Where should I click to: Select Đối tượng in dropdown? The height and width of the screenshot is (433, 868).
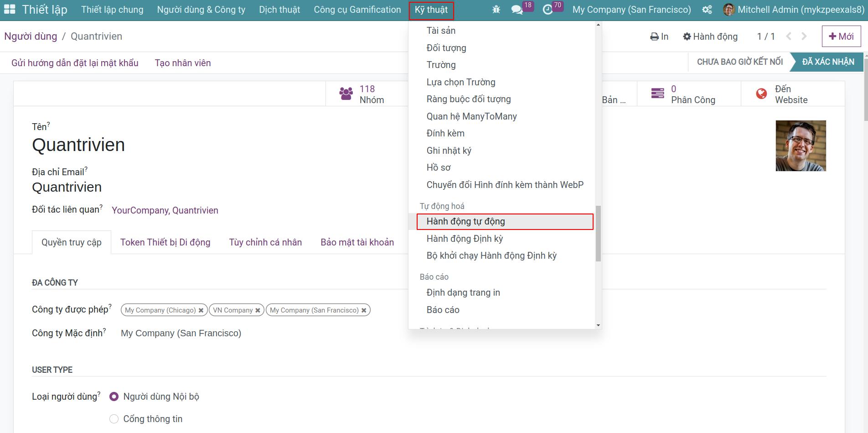(x=446, y=48)
